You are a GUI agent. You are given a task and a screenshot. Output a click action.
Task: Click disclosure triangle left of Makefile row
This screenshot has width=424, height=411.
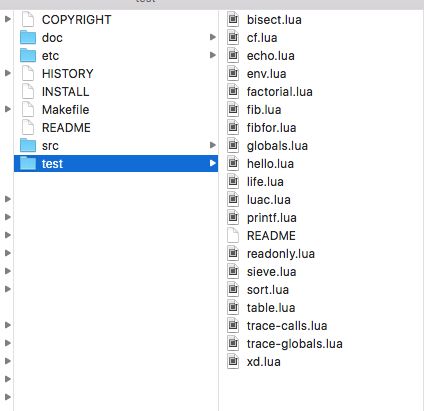click(8, 109)
